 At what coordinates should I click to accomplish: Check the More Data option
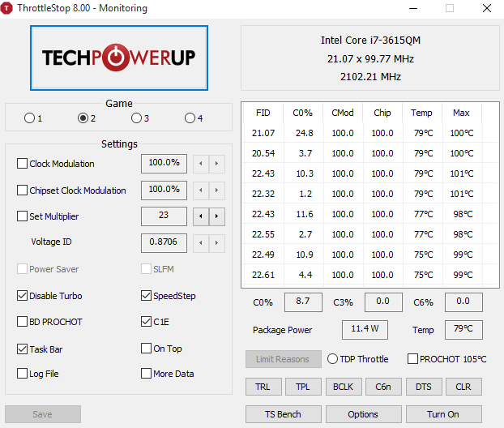[146, 374]
